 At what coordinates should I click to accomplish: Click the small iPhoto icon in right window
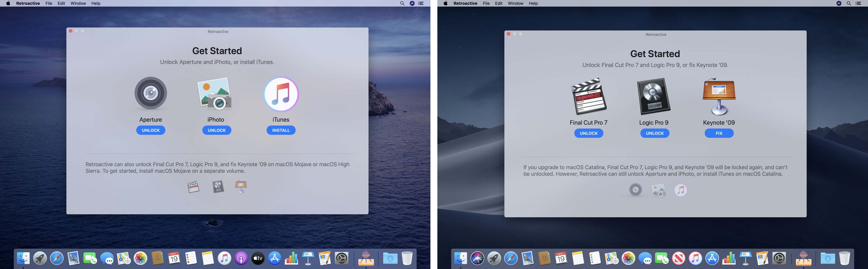[658, 190]
